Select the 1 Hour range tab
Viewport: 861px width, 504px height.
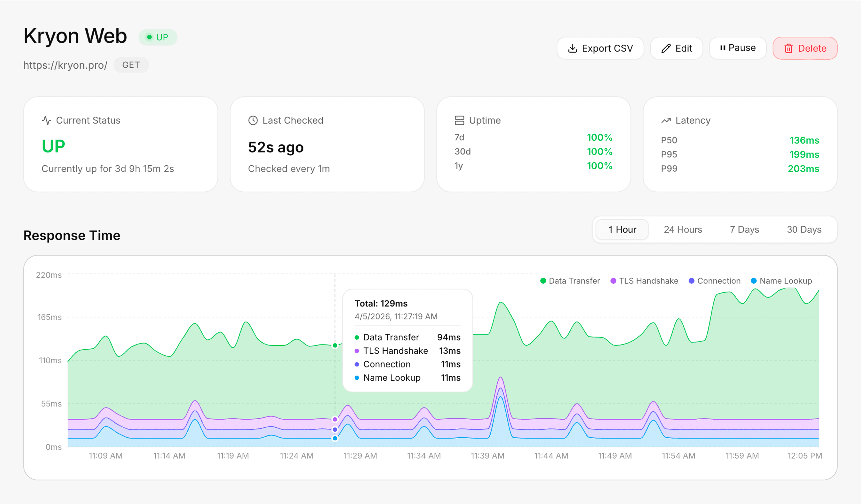click(622, 230)
